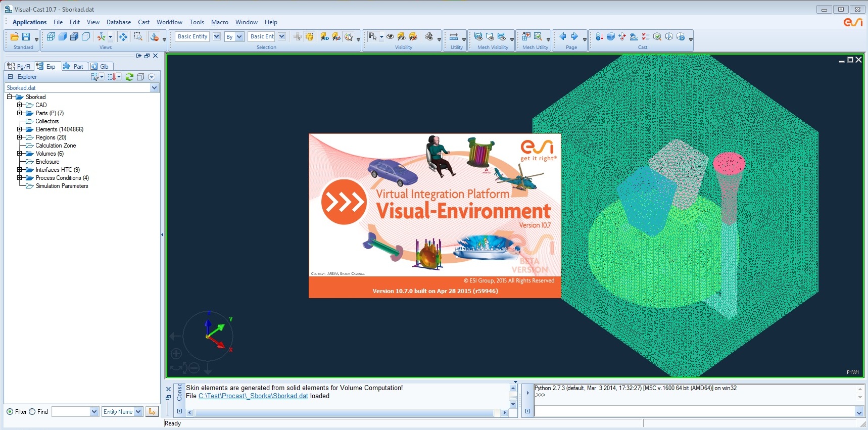
Task: Click the explorer filter tree icon
Action: click(x=94, y=77)
